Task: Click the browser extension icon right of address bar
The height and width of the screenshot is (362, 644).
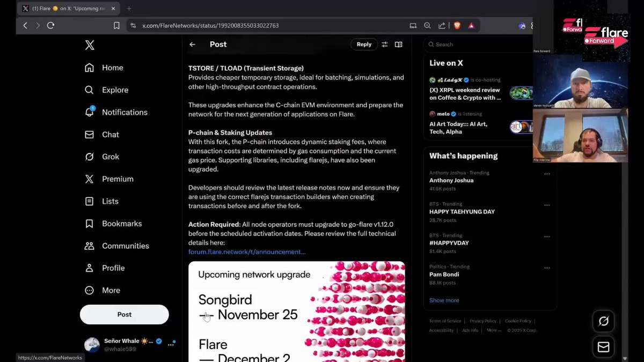Action: 522,25
